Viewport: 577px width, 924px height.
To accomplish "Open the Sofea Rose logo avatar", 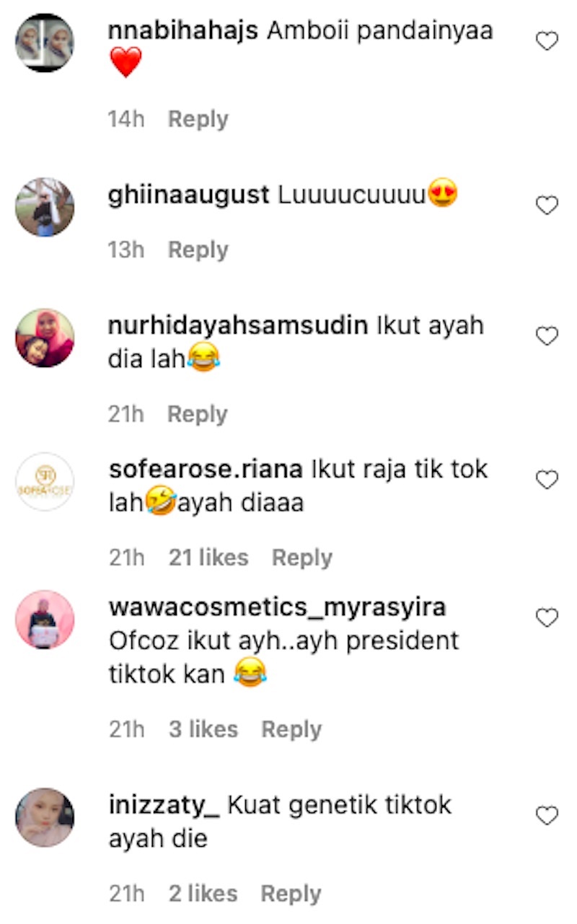I will pyautogui.click(x=45, y=481).
